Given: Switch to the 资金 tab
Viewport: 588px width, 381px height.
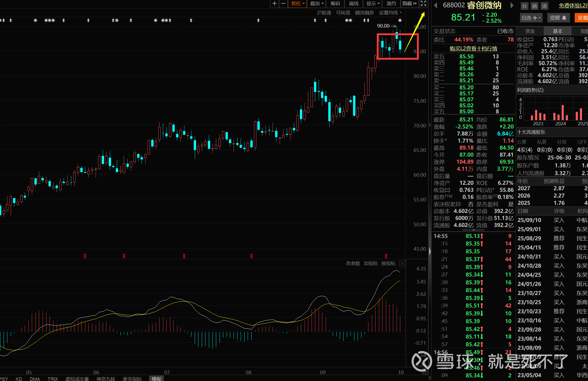Looking at the screenshot, I should (530, 31).
